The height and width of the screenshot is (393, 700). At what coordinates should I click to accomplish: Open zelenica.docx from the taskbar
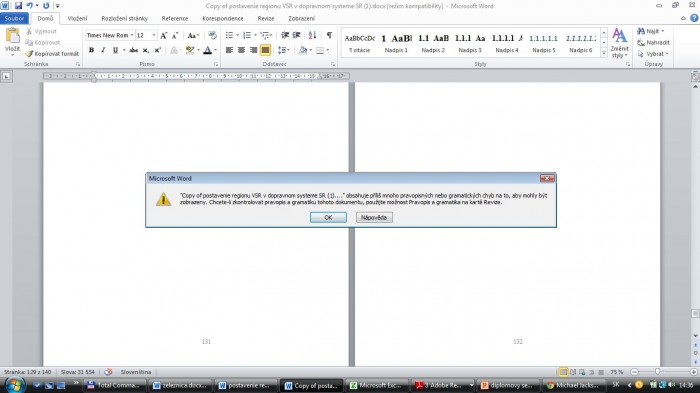pos(180,385)
